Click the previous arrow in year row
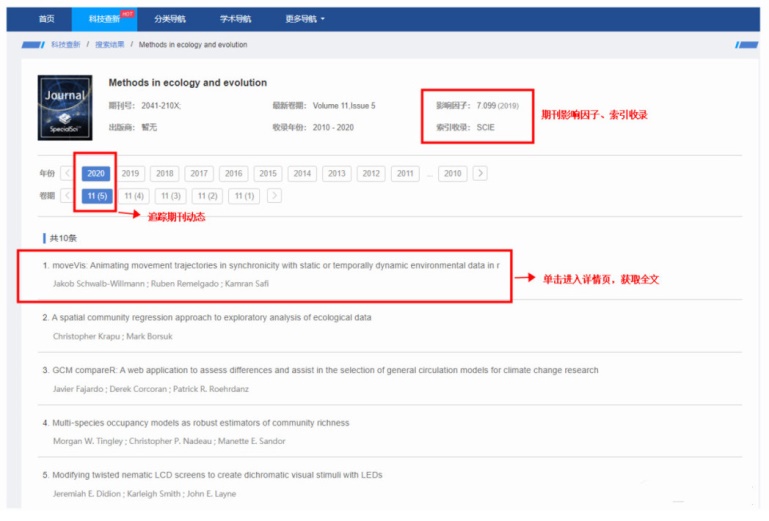The width and height of the screenshot is (769, 521). 67,173
